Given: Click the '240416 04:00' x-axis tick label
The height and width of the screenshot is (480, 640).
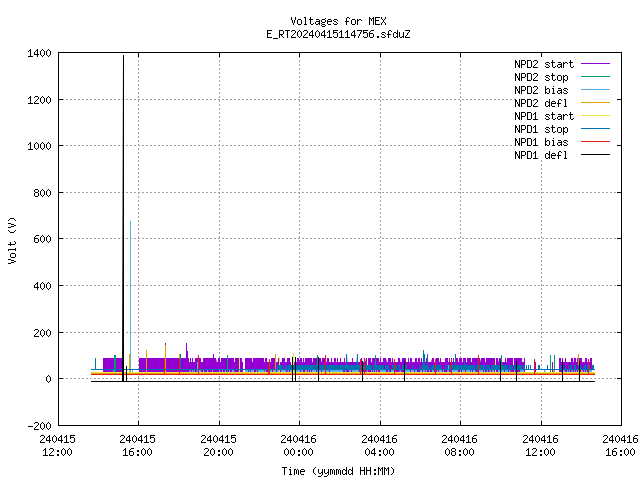Looking at the screenshot, I should coord(379,446).
